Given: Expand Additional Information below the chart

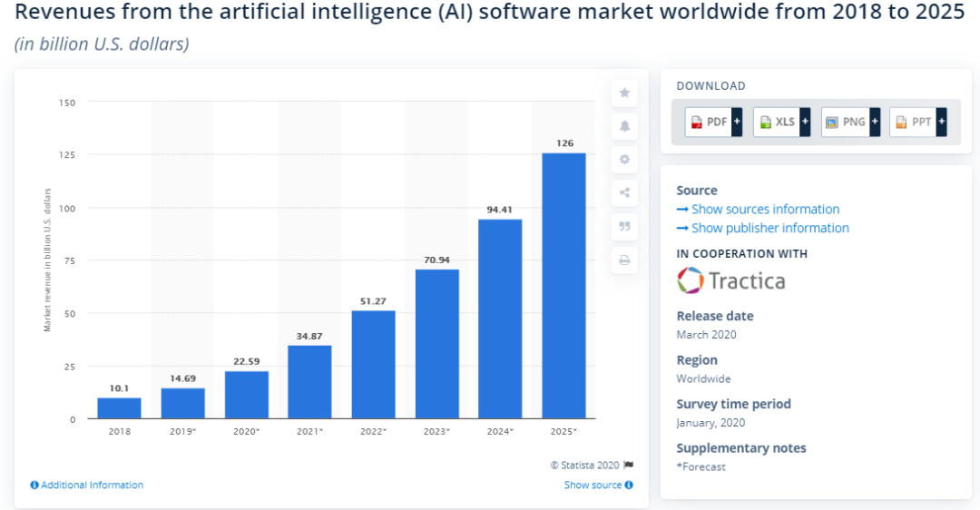Looking at the screenshot, I should (87, 485).
